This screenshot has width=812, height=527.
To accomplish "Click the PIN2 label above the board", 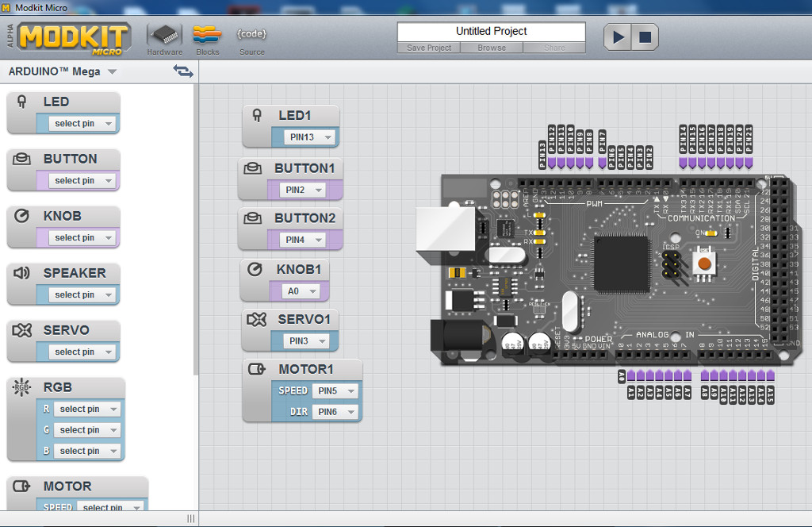I will (x=649, y=157).
